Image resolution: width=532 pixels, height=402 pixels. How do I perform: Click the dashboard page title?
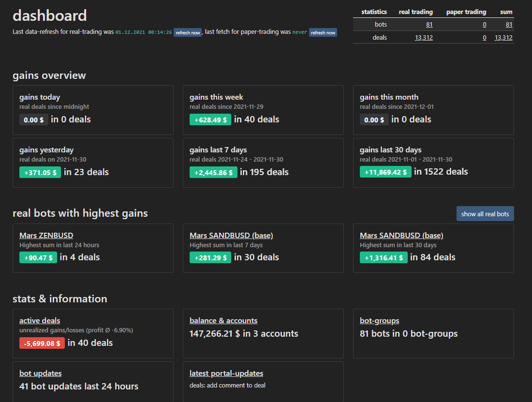tap(49, 15)
